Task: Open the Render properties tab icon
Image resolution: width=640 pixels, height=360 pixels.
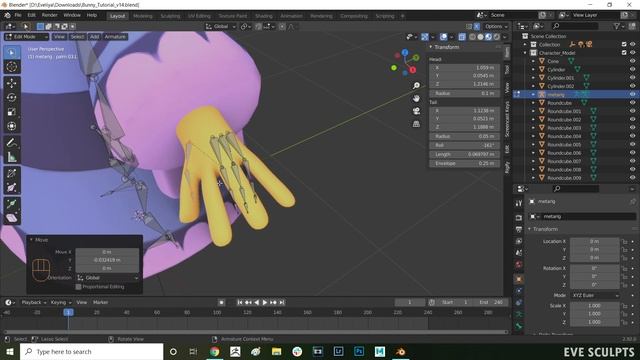Action: coord(518,218)
